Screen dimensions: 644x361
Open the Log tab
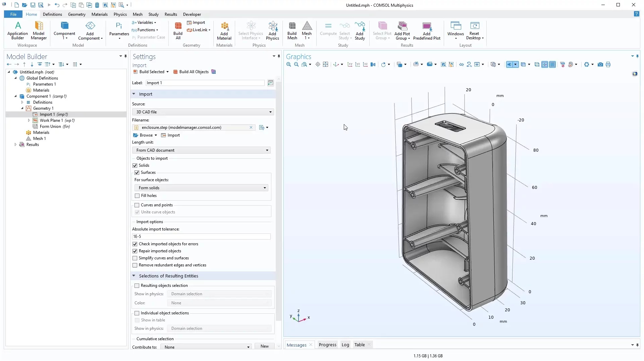point(345,345)
